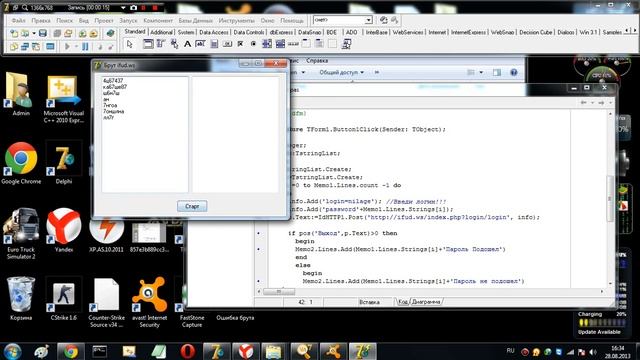Screen dimensions: 640x360
Task: Expand the Run button dropdown arrow
Action: click(x=76, y=47)
